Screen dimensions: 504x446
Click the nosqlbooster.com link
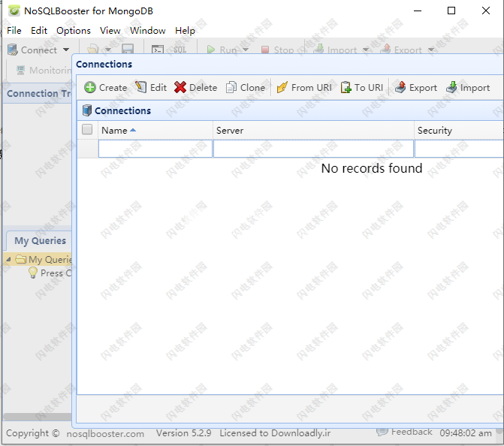(x=105, y=434)
